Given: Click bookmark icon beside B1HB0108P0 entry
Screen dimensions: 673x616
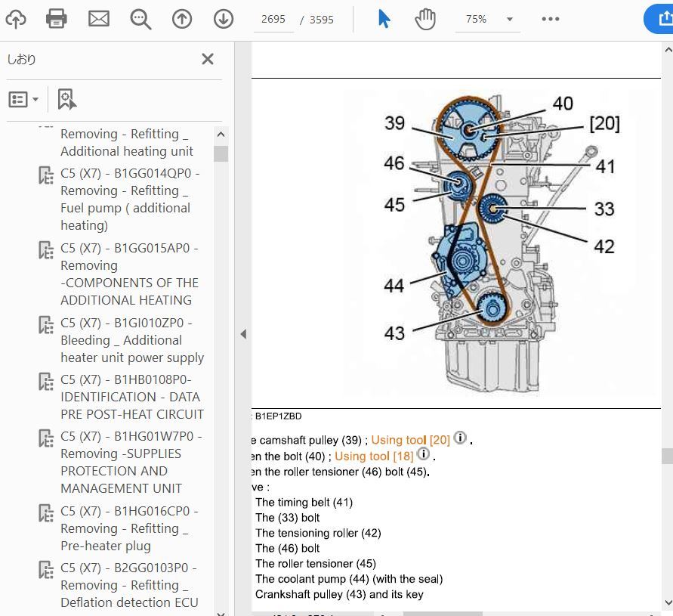Looking at the screenshot, I should (x=46, y=382).
